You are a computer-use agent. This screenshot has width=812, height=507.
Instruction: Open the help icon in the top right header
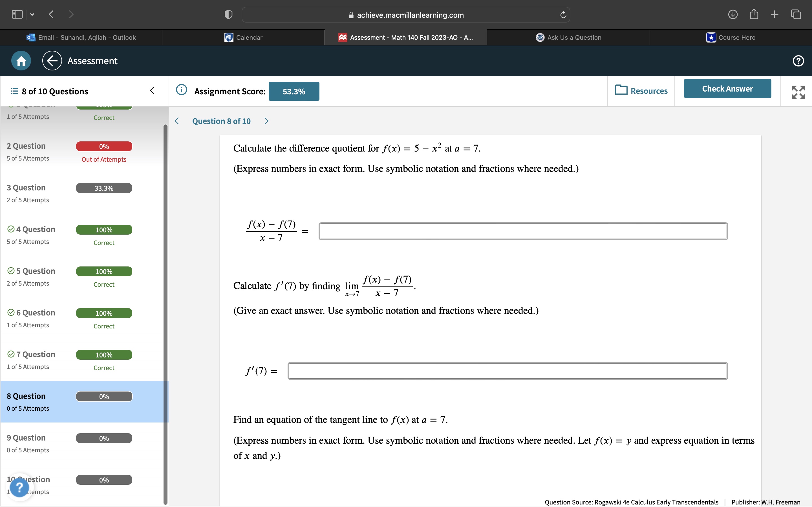tap(798, 61)
